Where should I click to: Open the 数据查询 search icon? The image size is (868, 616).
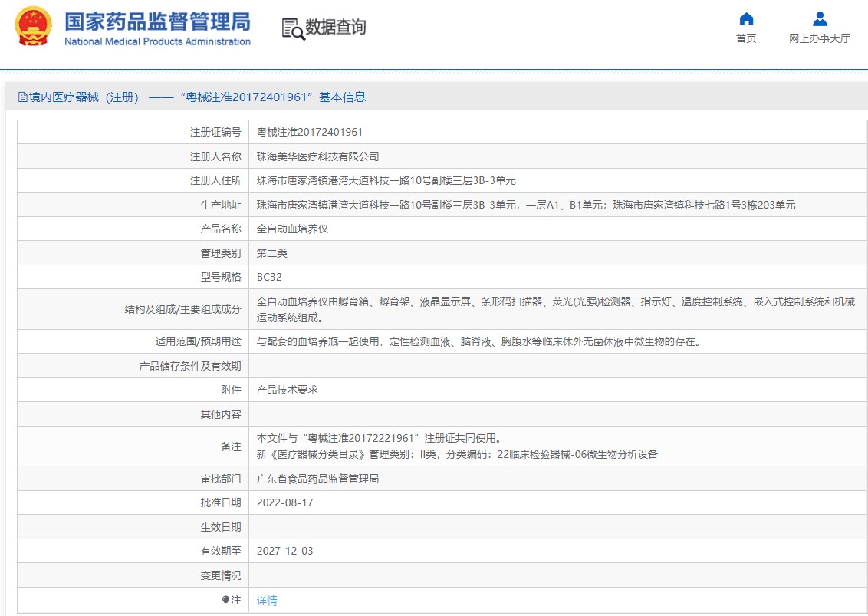tap(294, 29)
